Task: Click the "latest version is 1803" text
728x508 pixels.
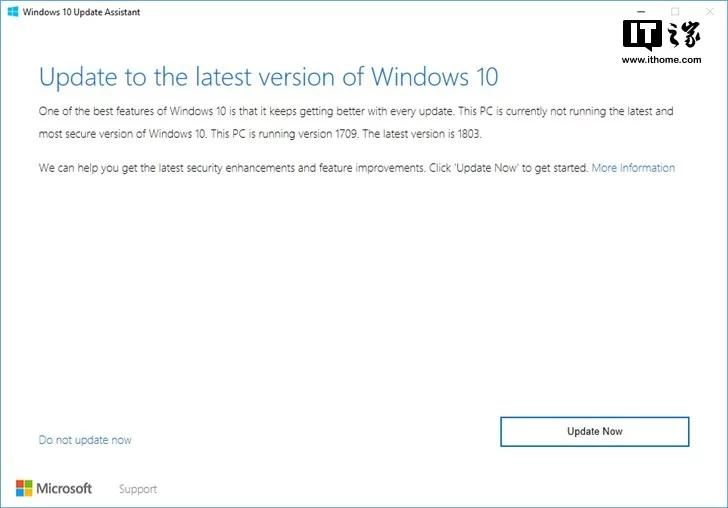Action: 432,134
